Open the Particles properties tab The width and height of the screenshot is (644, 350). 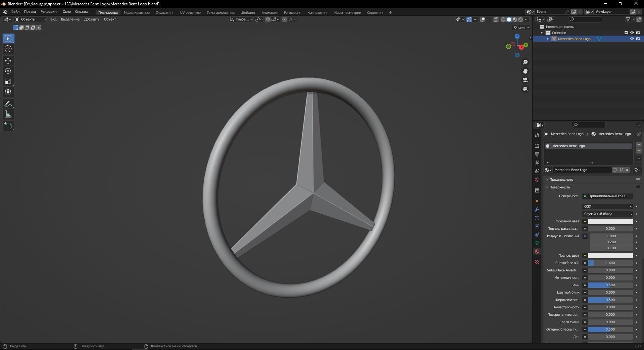pos(537,218)
